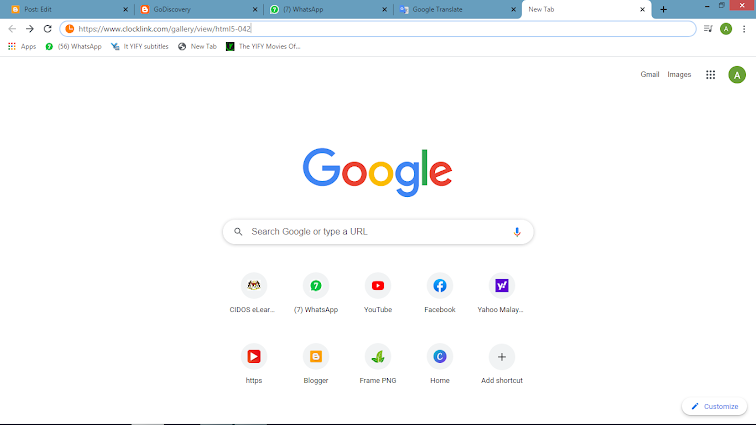The height and width of the screenshot is (425, 756).
Task: Open the Google apps grid
Action: [710, 75]
